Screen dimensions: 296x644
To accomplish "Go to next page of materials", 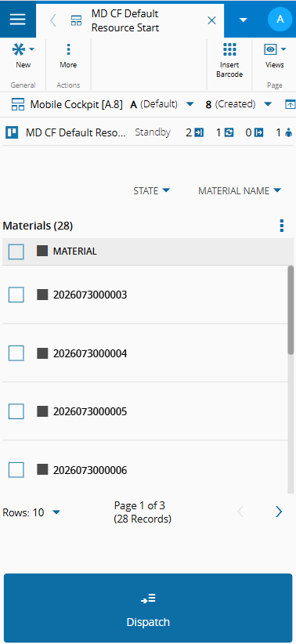I will tap(279, 512).
